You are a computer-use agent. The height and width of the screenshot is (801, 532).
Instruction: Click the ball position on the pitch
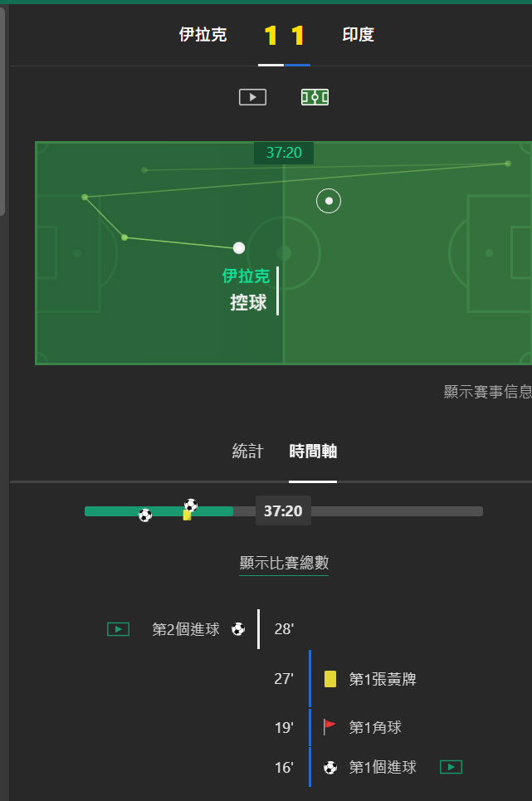(x=239, y=248)
